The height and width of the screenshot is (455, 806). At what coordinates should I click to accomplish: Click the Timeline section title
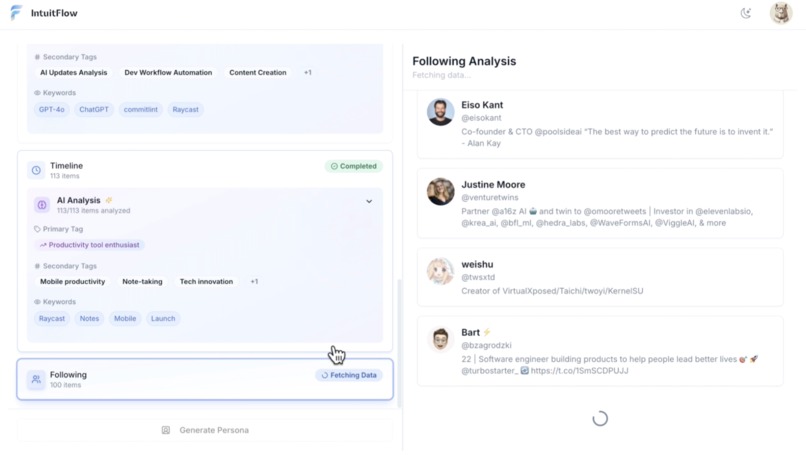pyautogui.click(x=66, y=166)
